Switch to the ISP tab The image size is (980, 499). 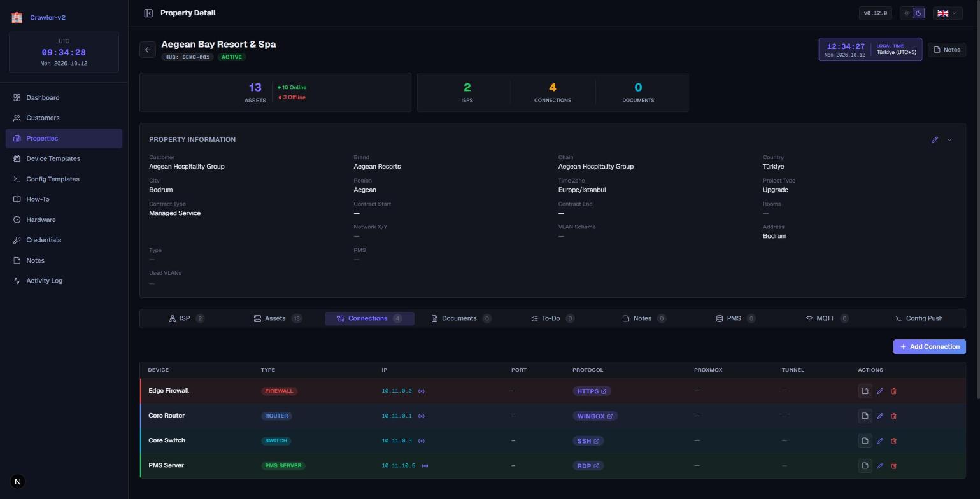pos(186,318)
